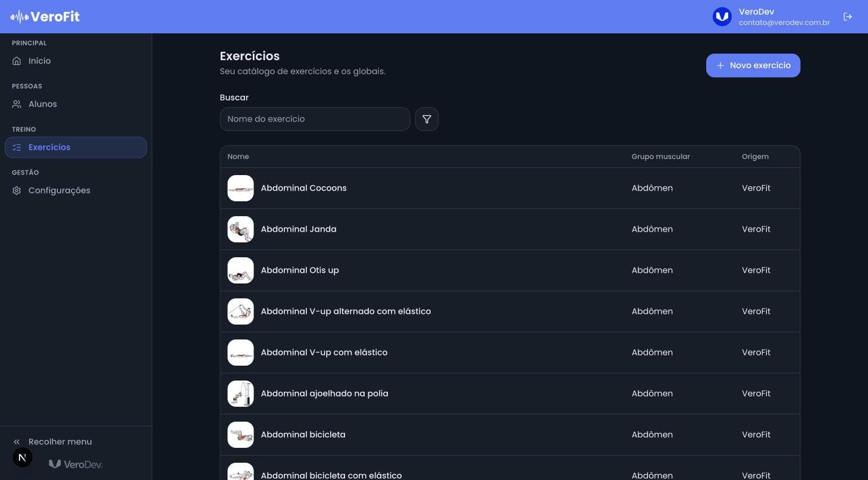Open Configurações in the sidebar
868x480 pixels.
[x=76, y=191]
